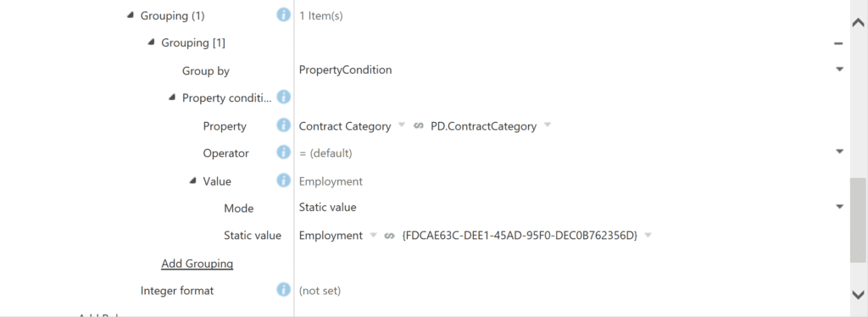Image resolution: width=868 pixels, height=317 pixels.
Task: Click info icon for Property row
Action: tap(283, 126)
